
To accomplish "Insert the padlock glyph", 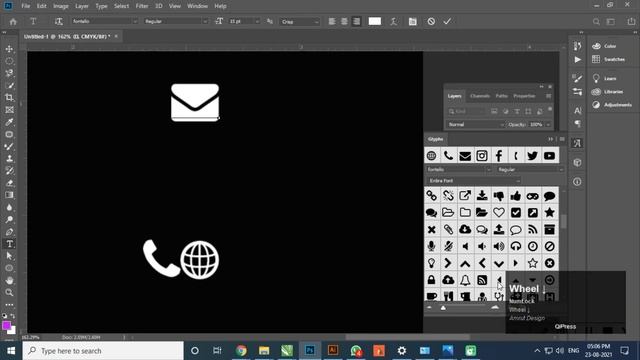I will pyautogui.click(x=431, y=280).
